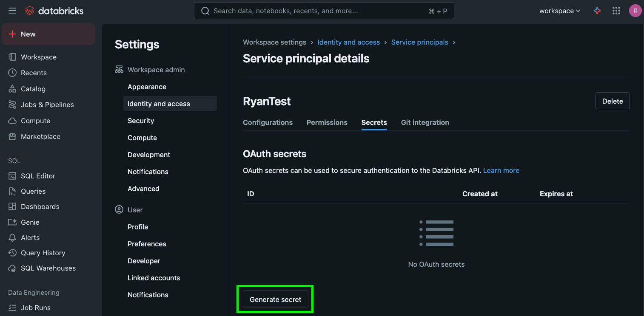This screenshot has height=316, width=644.
Task: Switch to the Configurations tab
Action: (x=268, y=122)
